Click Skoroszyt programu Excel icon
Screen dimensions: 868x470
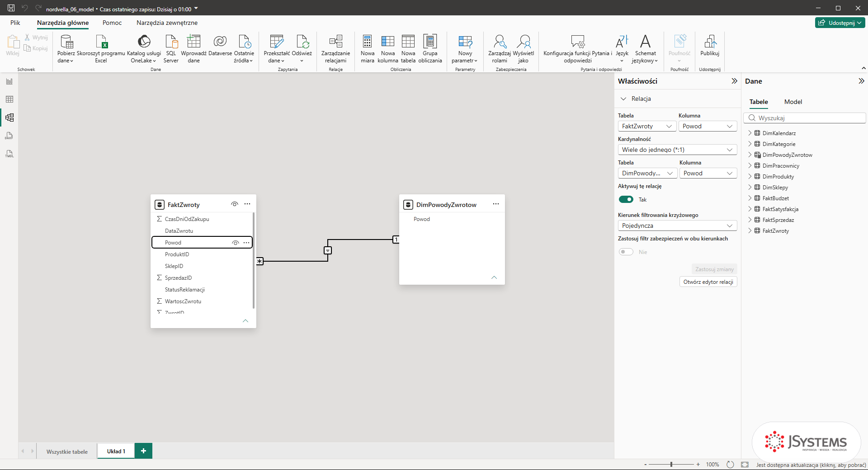(x=101, y=42)
